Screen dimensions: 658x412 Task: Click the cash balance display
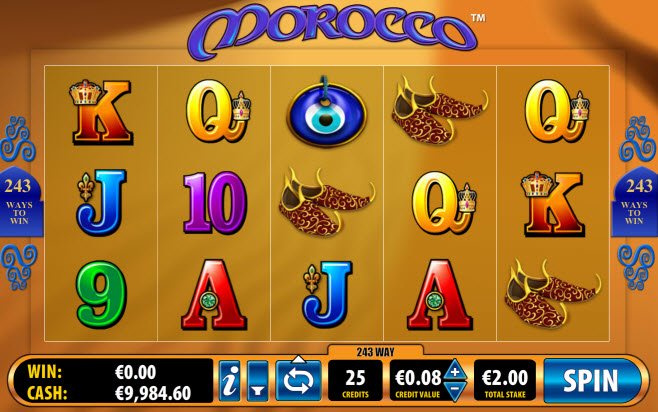pyautogui.click(x=109, y=393)
